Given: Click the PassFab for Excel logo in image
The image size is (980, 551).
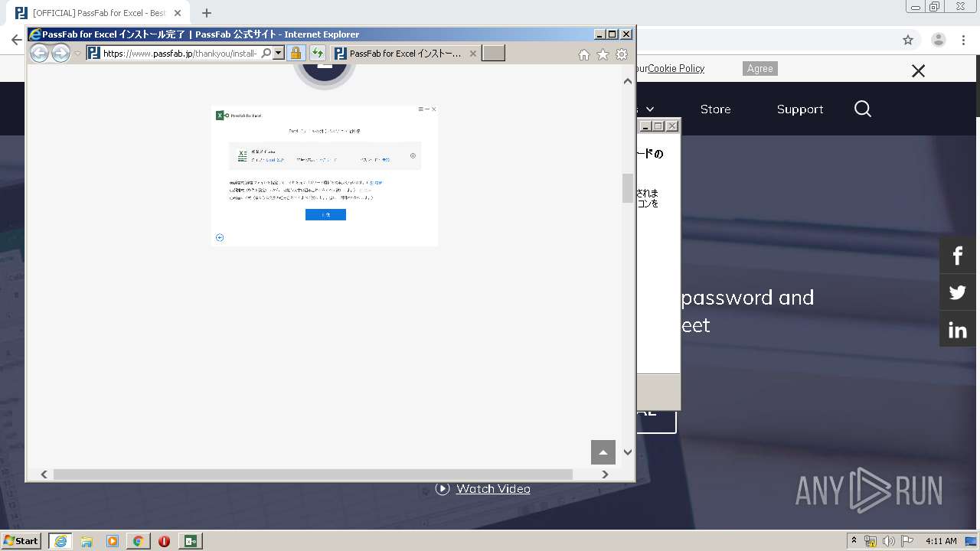Looking at the screenshot, I should click(x=239, y=116).
